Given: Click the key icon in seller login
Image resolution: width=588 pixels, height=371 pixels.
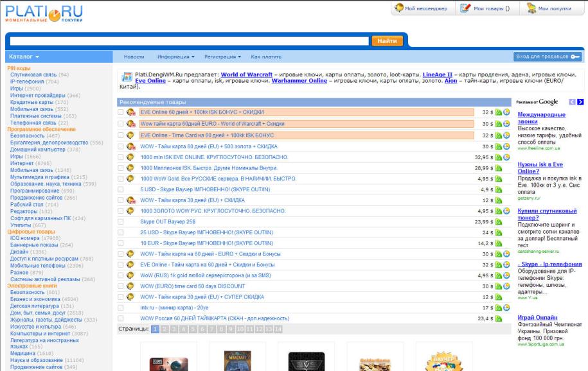Looking at the screenshot, I should [576, 56].
